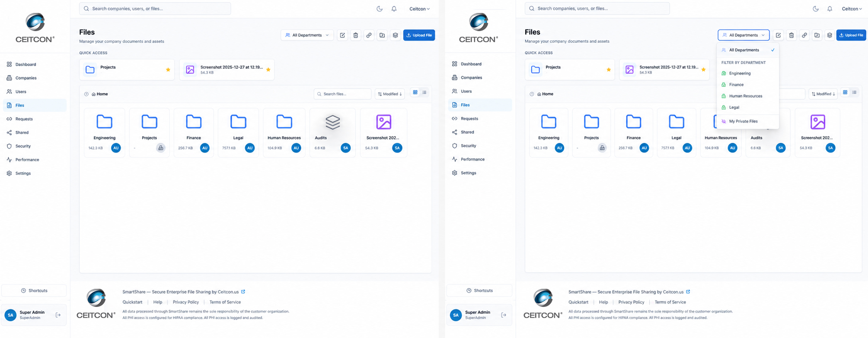Filter by Legal department in menu
Viewport: 868px width, 338px height.
[x=748, y=107]
